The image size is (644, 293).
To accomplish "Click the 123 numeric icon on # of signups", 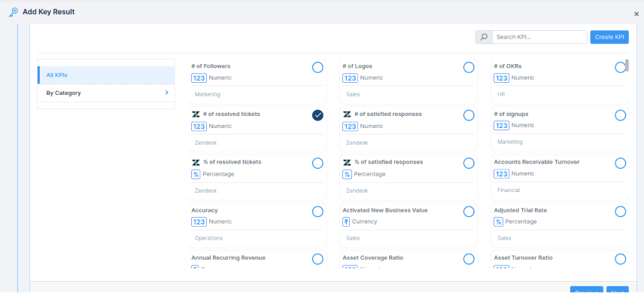I will click(x=501, y=126).
